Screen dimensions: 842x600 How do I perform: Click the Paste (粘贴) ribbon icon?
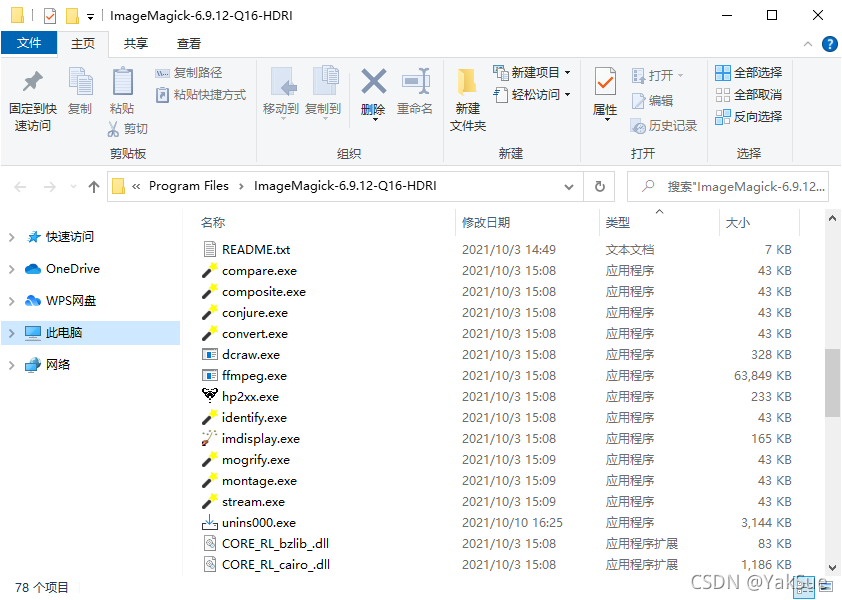(122, 82)
